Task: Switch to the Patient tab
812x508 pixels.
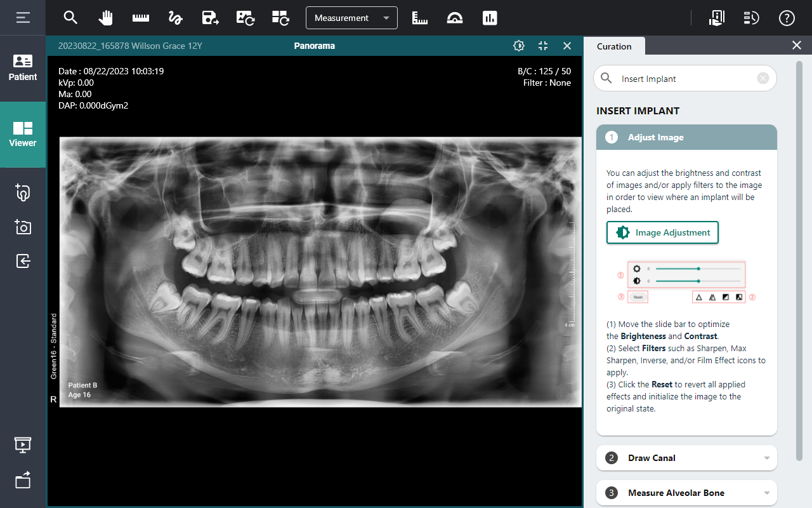Action: pos(23,68)
